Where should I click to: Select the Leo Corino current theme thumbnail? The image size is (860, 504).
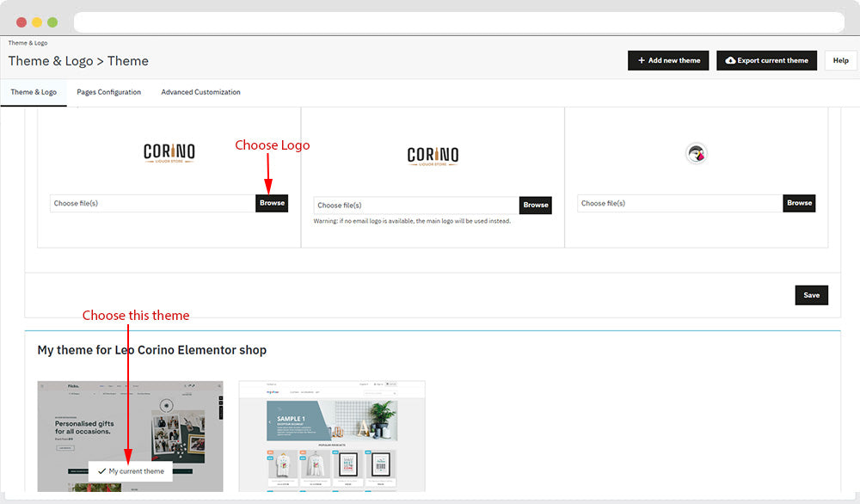click(x=131, y=437)
